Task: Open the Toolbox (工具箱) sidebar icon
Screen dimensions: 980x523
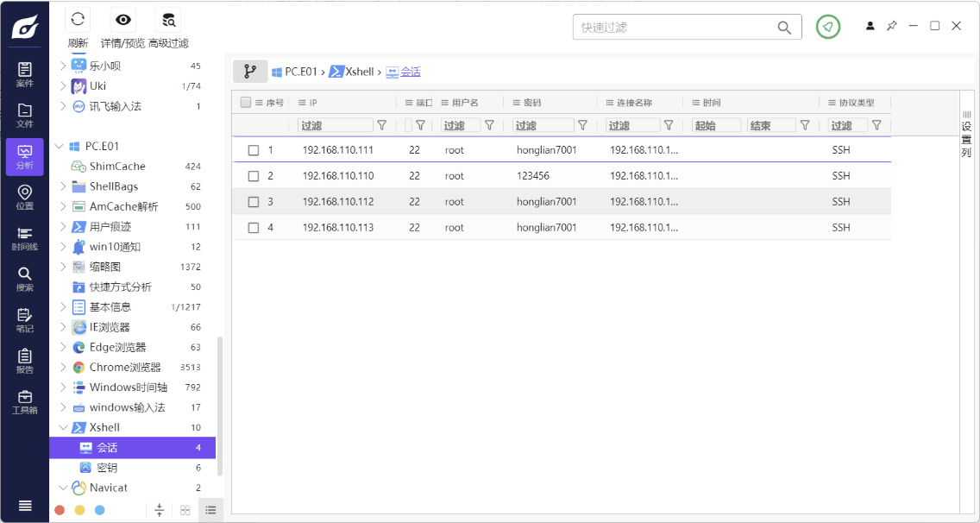Action: (25, 402)
